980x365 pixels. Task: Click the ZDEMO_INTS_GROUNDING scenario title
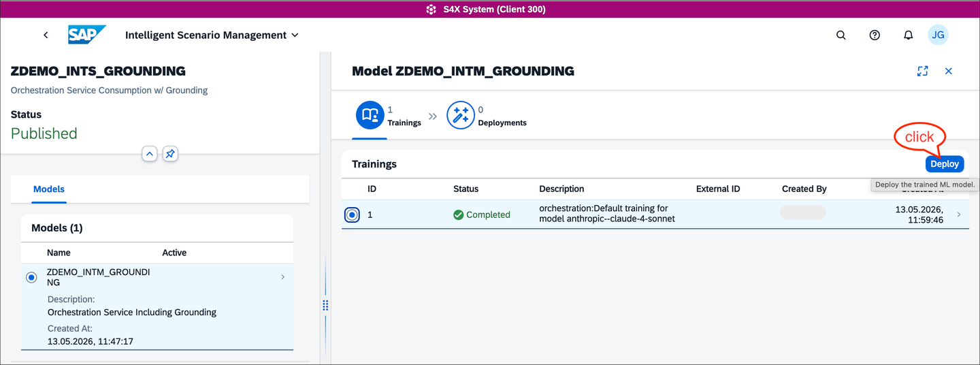98,71
